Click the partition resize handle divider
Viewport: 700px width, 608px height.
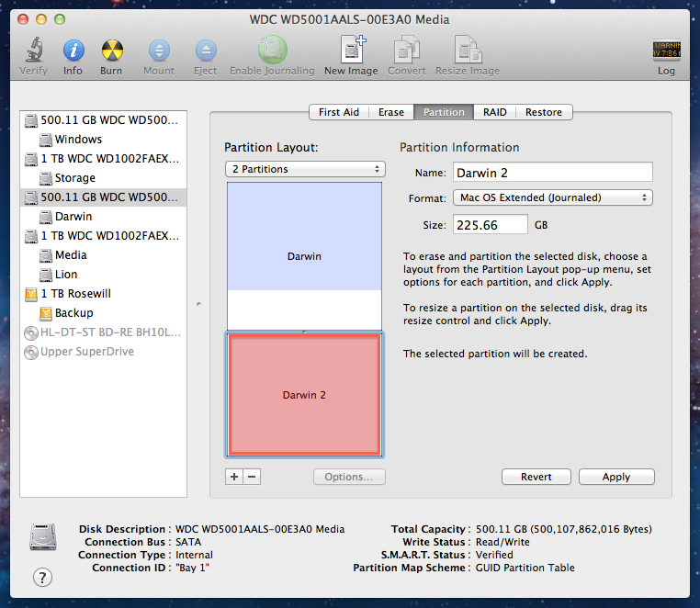click(x=304, y=332)
